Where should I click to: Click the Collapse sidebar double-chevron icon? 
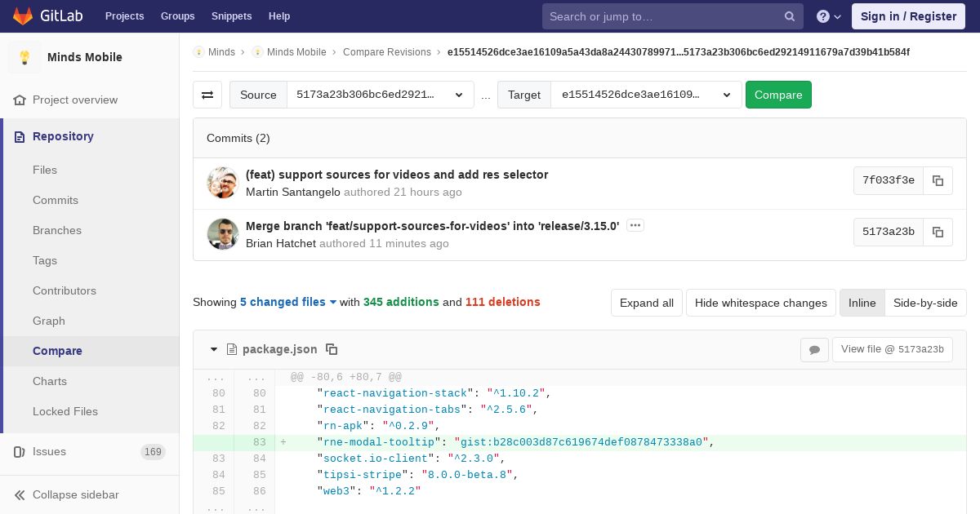[20, 494]
